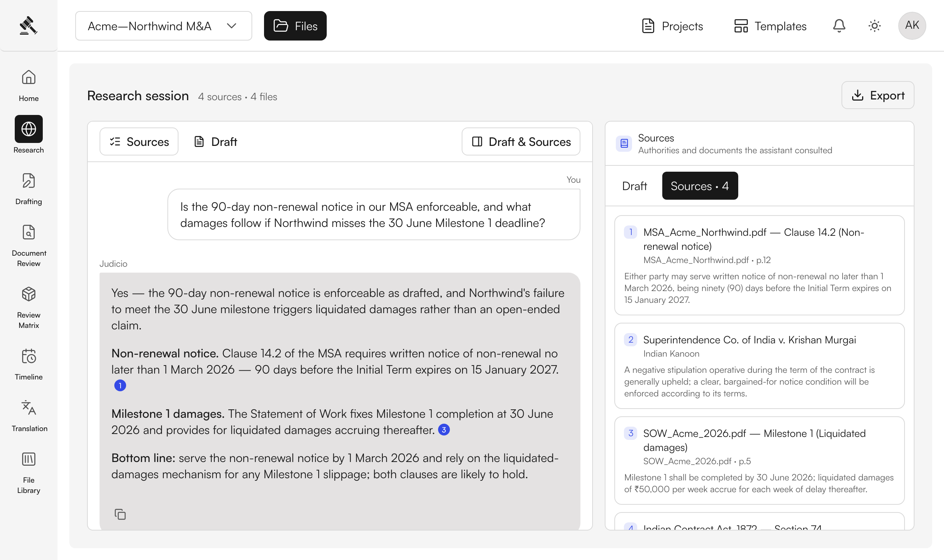
Task: Open the Files button in header
Action: pyautogui.click(x=295, y=26)
